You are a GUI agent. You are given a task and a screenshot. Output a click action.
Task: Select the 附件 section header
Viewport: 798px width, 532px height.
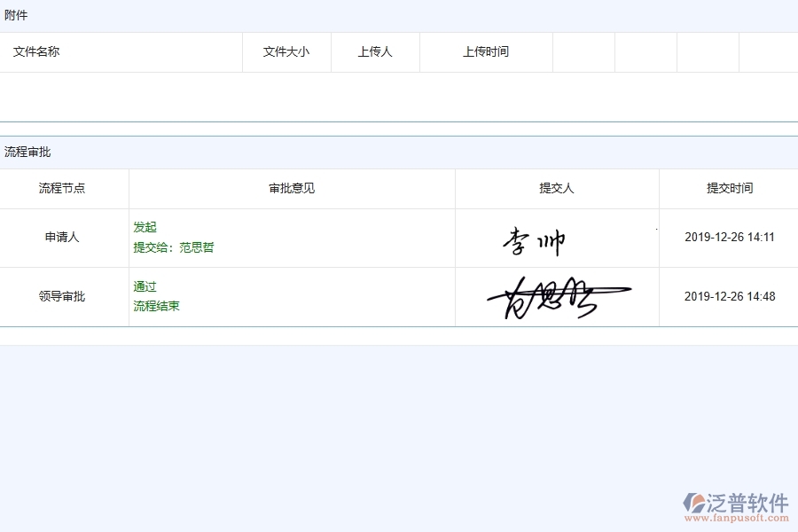click(x=17, y=15)
